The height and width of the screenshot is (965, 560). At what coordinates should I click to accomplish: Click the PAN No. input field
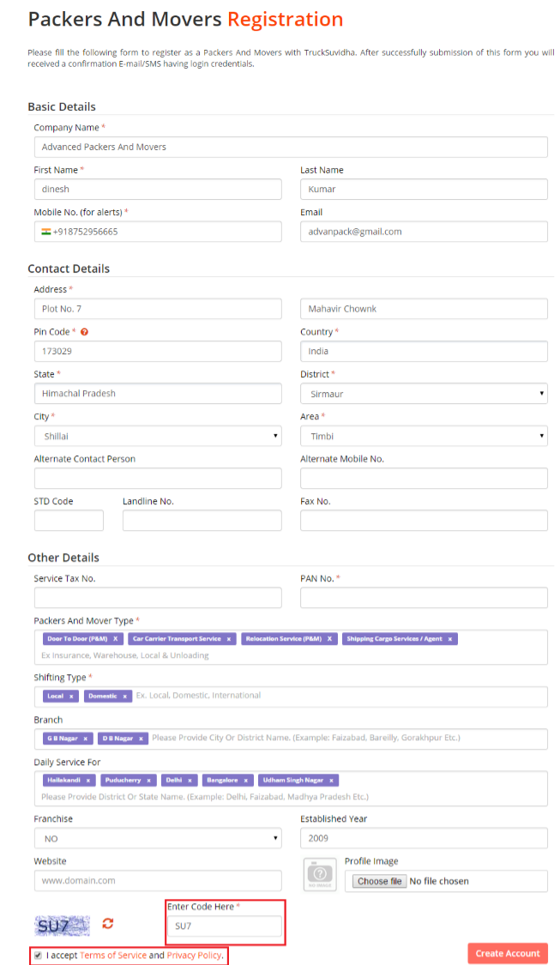point(424,598)
